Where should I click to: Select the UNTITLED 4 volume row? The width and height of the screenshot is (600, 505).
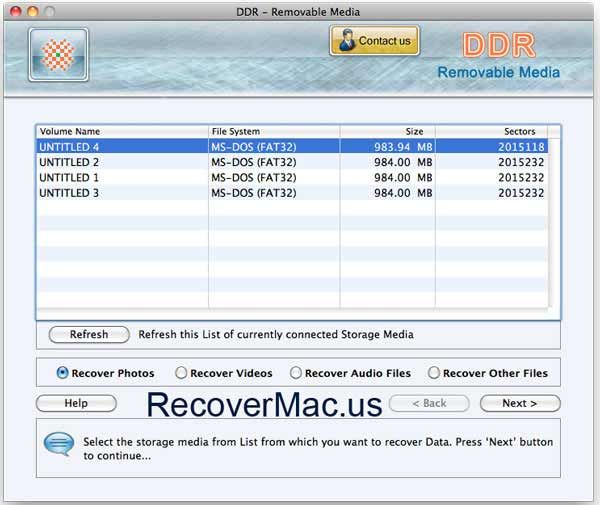292,147
